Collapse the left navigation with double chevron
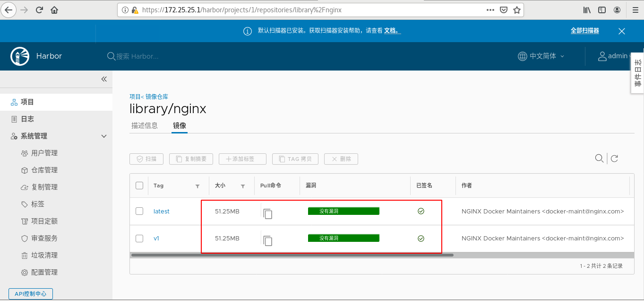644x301 pixels. tap(104, 79)
